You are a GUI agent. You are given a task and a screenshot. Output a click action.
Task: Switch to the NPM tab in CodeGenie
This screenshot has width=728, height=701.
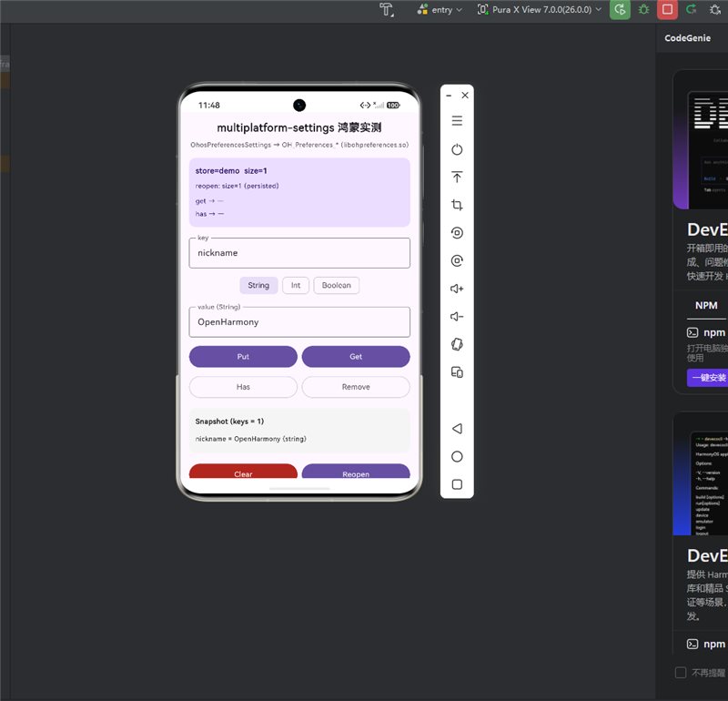706,305
